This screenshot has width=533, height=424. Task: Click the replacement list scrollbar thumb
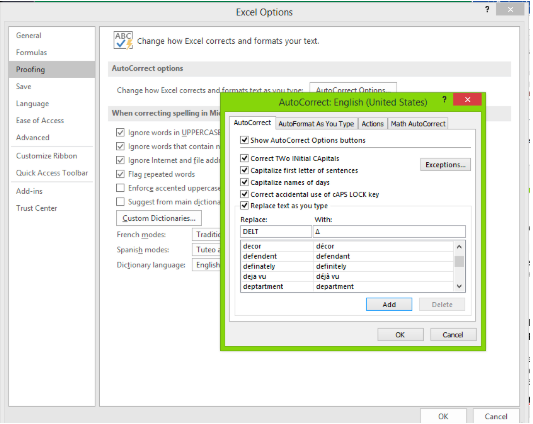[x=459, y=261]
